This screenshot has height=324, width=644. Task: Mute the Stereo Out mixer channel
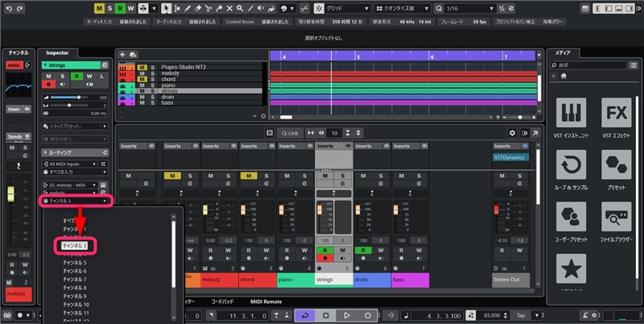pyautogui.click(x=502, y=176)
